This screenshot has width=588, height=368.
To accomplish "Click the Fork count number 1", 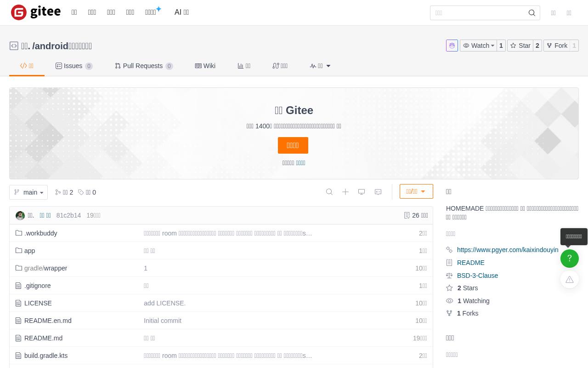I will point(574,46).
